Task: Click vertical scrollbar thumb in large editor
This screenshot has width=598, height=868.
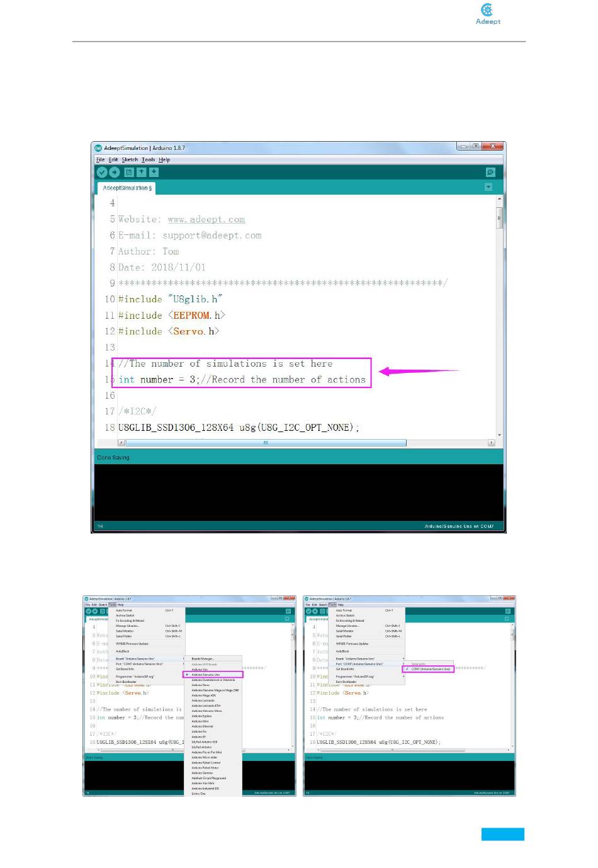Action: 500,217
